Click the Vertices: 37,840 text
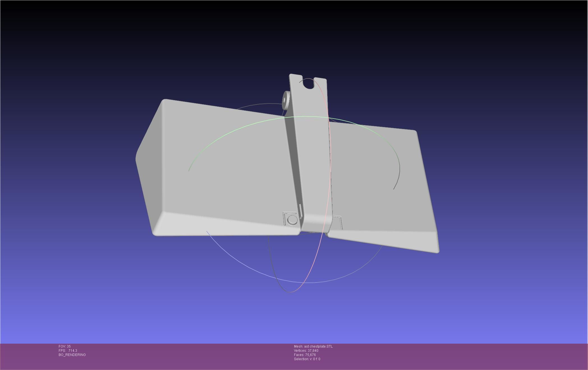The height and width of the screenshot is (370, 588). (306, 351)
